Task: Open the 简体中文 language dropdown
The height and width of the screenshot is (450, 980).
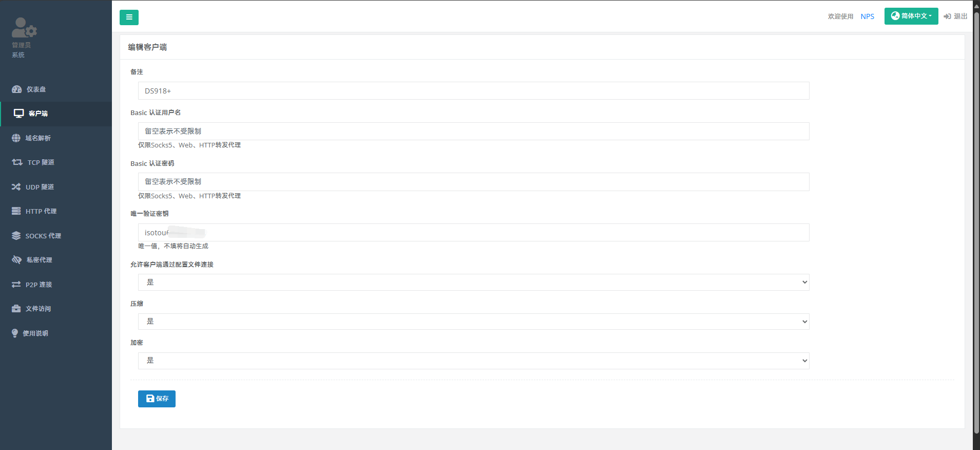Action: [911, 16]
